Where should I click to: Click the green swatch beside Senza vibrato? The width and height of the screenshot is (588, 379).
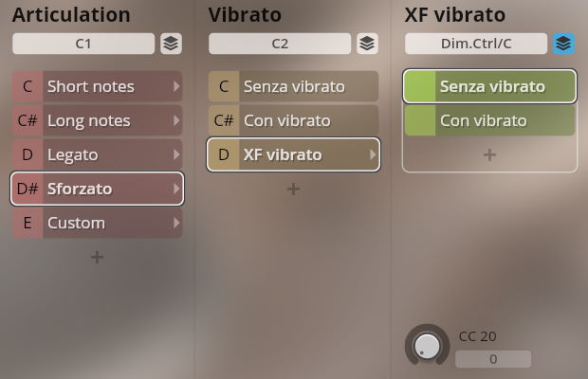click(x=419, y=86)
